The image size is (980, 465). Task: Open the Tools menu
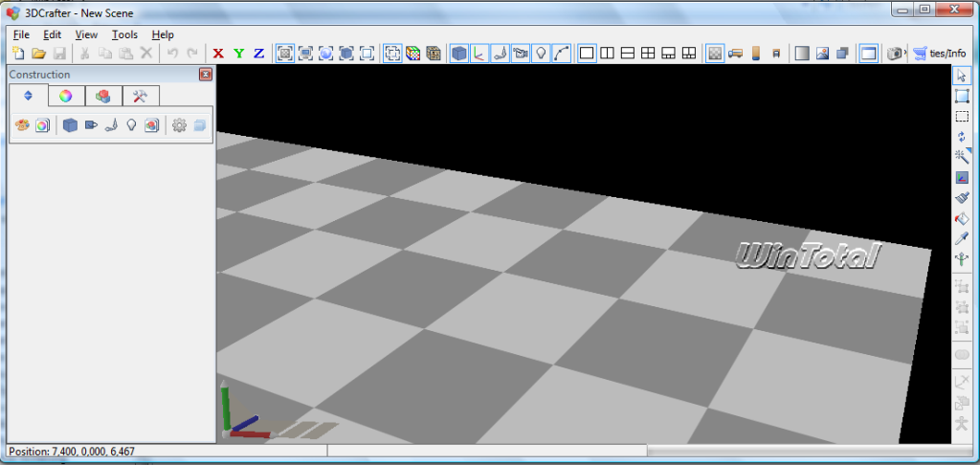[x=124, y=34]
